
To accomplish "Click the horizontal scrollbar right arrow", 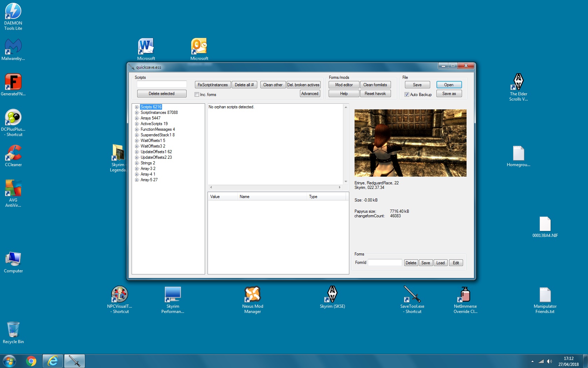I will pos(339,188).
